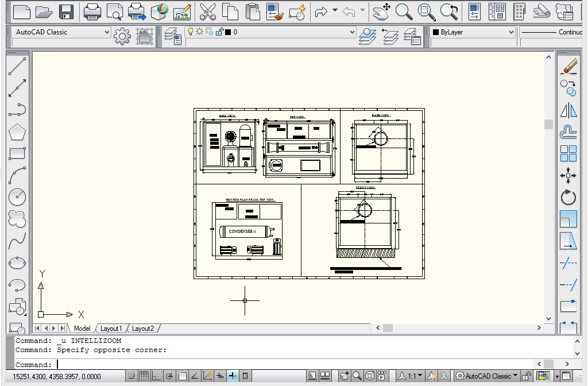This screenshot has width=588, height=386.
Task: Switch to the Layout2 tab
Action: (x=142, y=329)
